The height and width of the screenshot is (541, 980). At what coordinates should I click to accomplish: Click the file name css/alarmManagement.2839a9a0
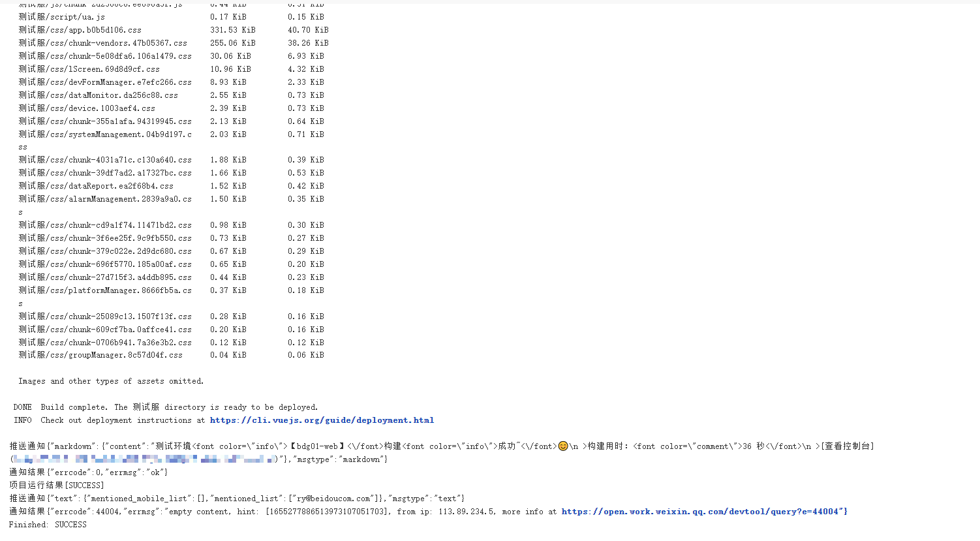point(105,199)
